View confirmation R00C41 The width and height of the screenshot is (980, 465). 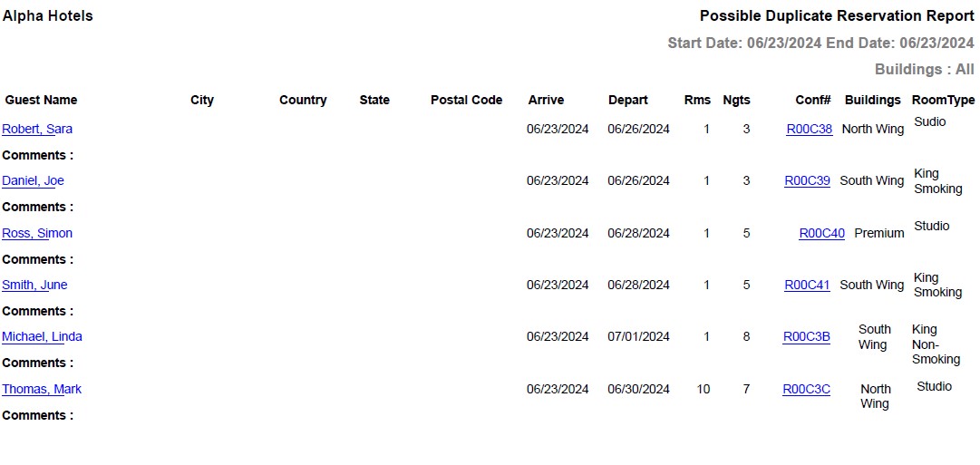tap(807, 285)
